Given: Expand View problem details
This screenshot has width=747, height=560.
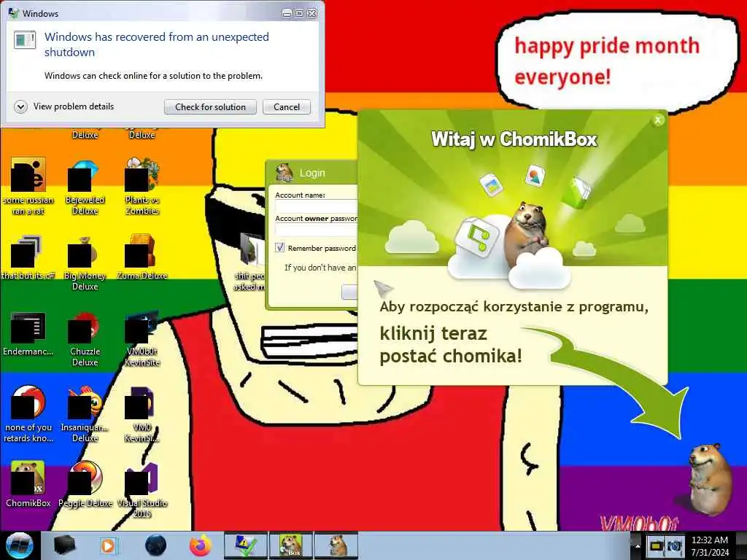Looking at the screenshot, I should click(64, 106).
